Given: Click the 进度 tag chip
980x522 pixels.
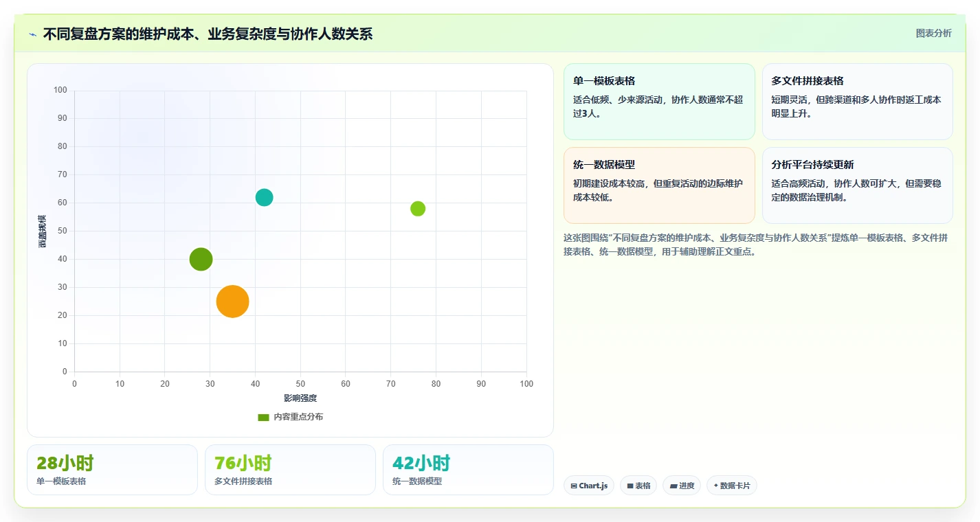Looking at the screenshot, I should click(x=682, y=486).
